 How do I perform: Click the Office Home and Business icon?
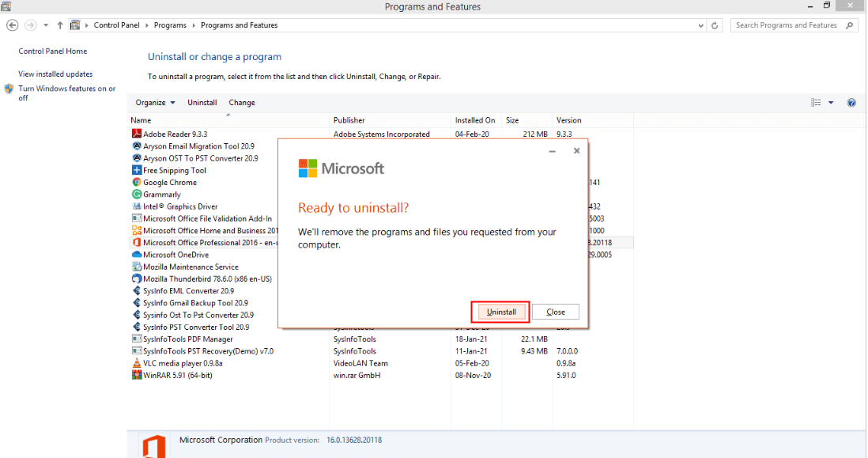pyautogui.click(x=137, y=230)
